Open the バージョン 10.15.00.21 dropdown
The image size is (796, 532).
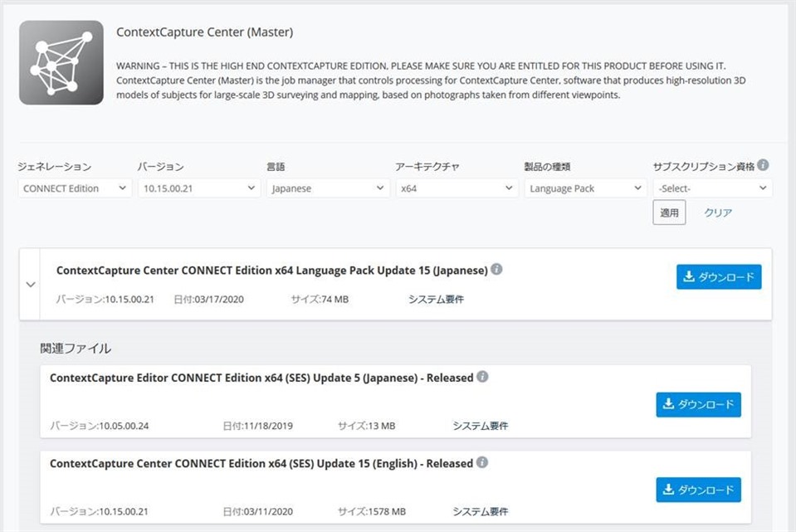click(199, 188)
